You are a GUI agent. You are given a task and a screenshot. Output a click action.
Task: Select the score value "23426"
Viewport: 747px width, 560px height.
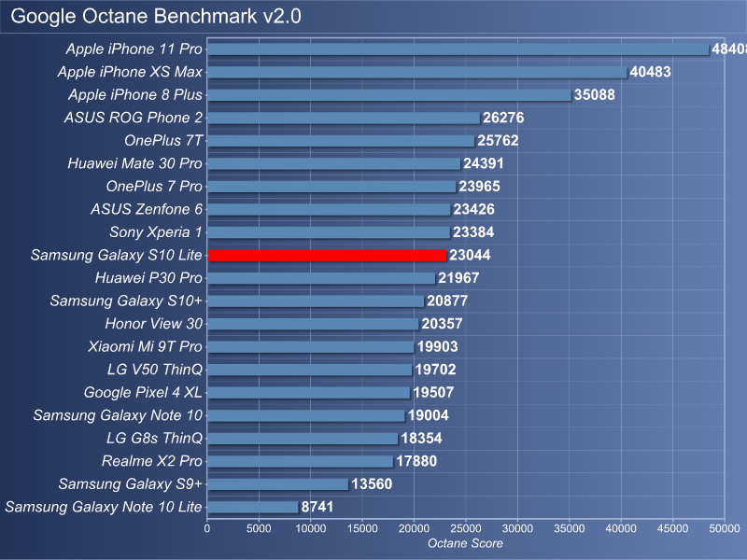tap(473, 209)
